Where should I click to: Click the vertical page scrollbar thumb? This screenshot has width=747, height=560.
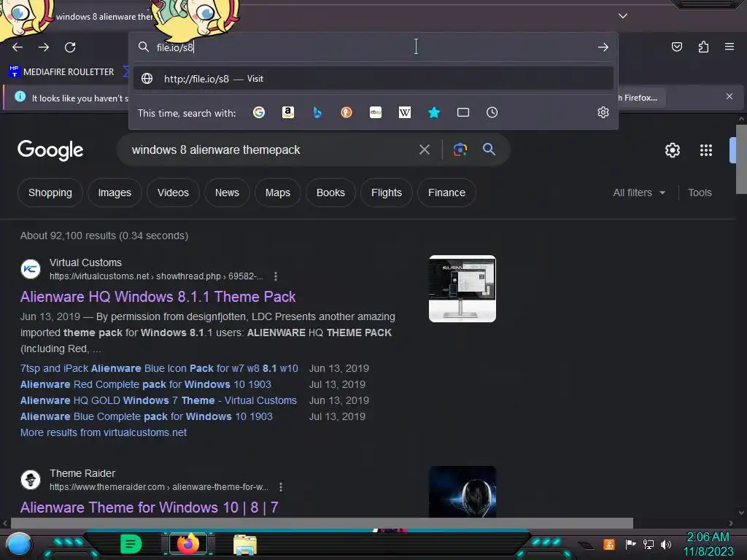tap(741, 159)
